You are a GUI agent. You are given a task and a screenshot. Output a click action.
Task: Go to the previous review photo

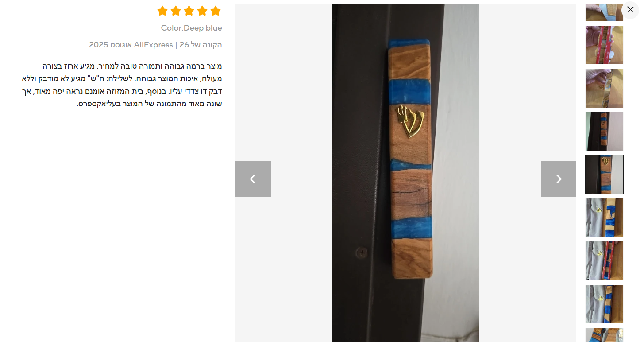tap(253, 179)
